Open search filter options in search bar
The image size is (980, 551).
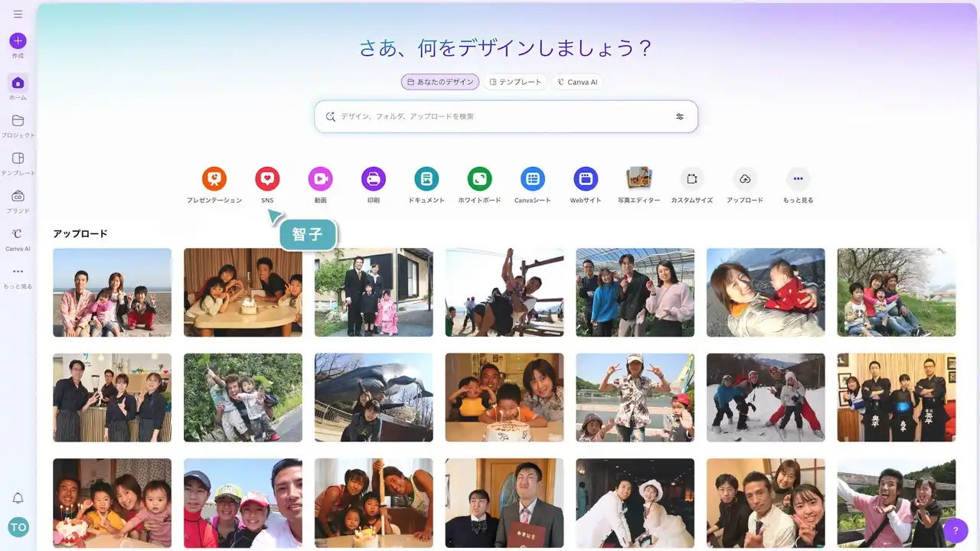[680, 116]
